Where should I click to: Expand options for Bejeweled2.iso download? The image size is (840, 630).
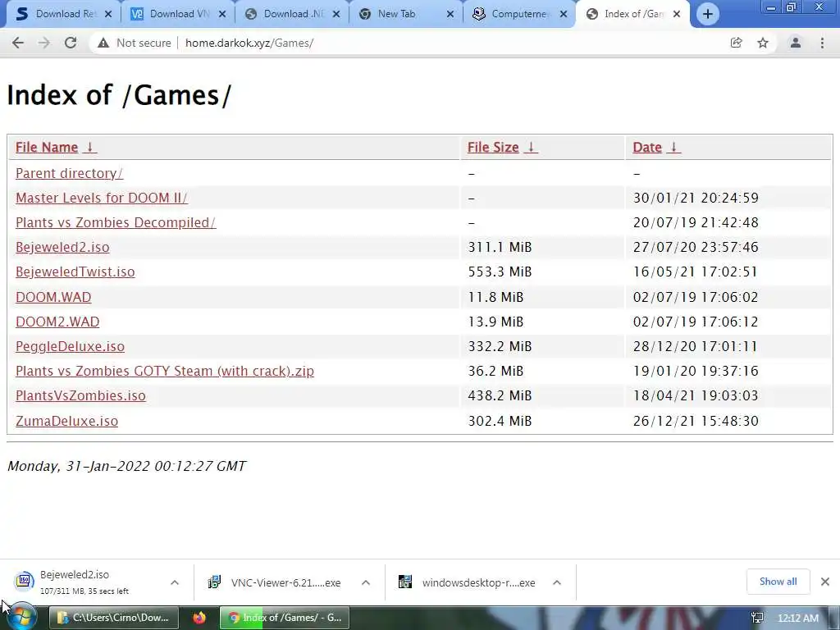175,582
